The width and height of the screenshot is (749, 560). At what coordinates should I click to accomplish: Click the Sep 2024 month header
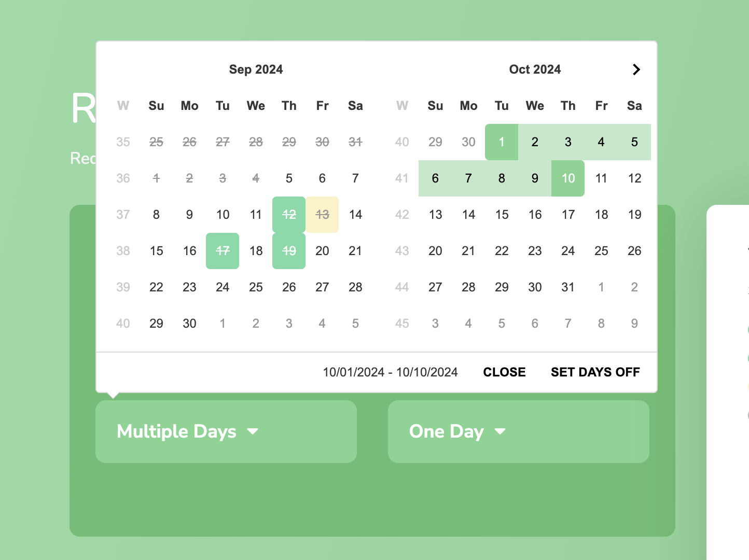click(256, 69)
